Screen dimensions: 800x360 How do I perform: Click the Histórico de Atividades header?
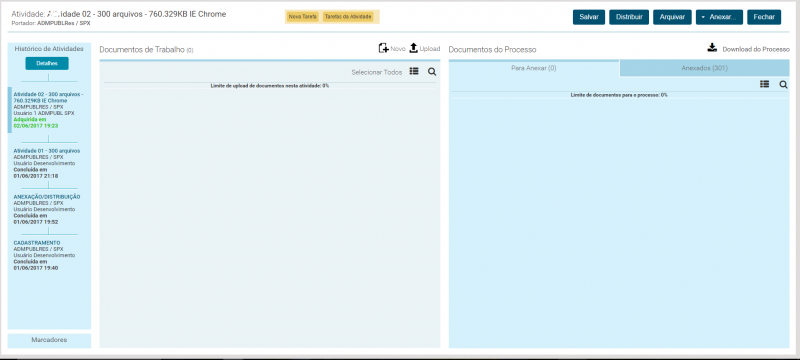point(49,49)
